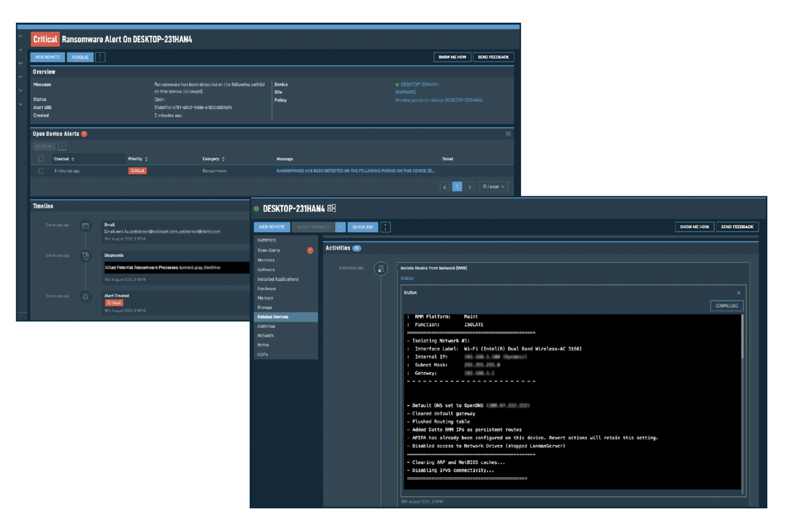The width and height of the screenshot is (791, 532).
Task: Go to next page of device alerts
Action: [x=470, y=187]
